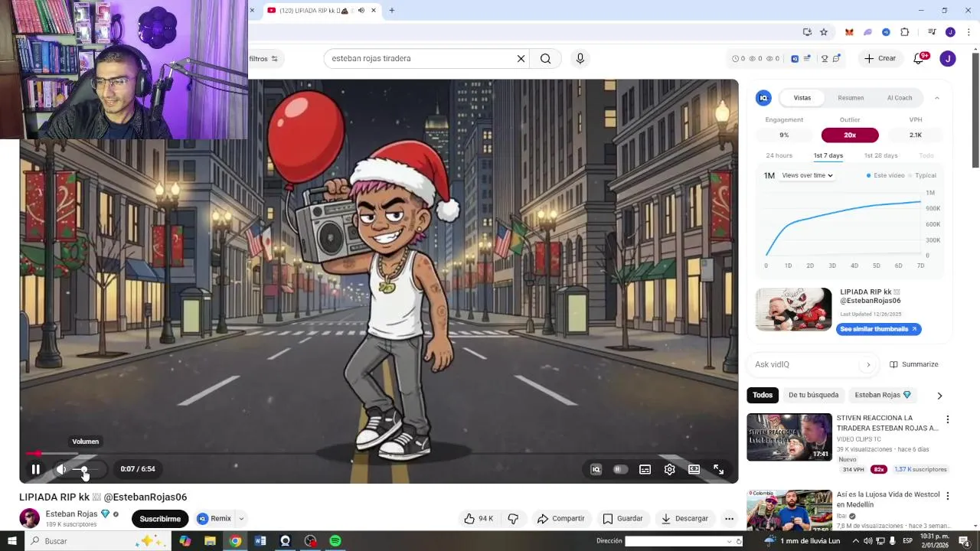Bookmark this page with the star icon
The image size is (980, 551).
[x=824, y=32]
